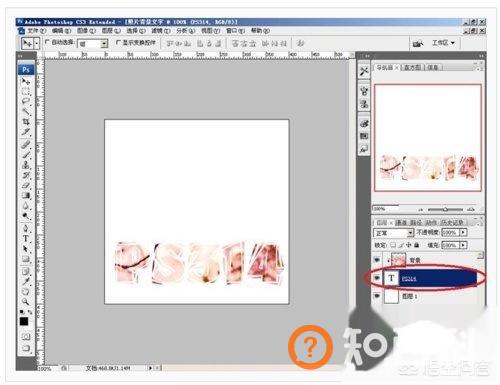Select the Clone Stamp tool
Image resolution: width=500 pixels, height=385 pixels.
[26, 165]
